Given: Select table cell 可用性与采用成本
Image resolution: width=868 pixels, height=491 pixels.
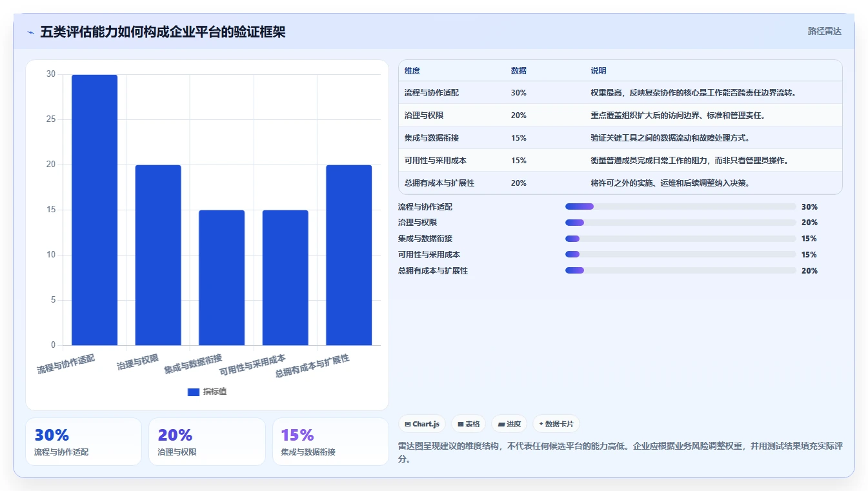Looking at the screenshot, I should [436, 161].
